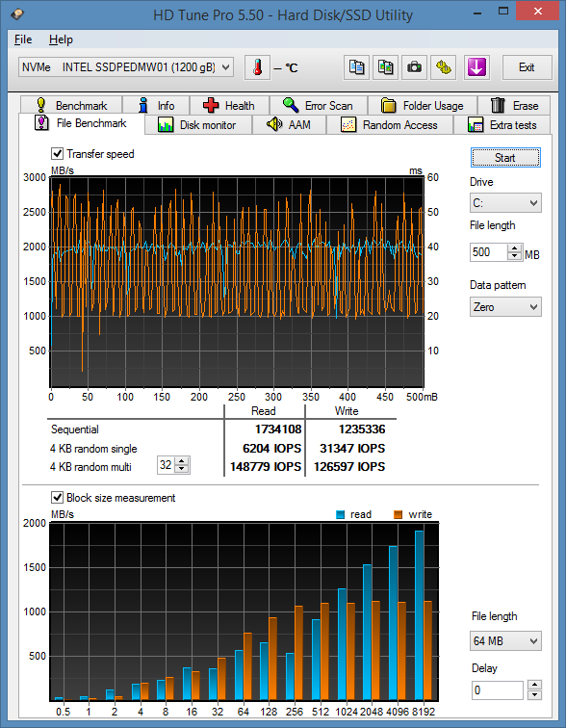Click the thermometer temperature icon
The width and height of the screenshot is (566, 728).
tap(257, 67)
